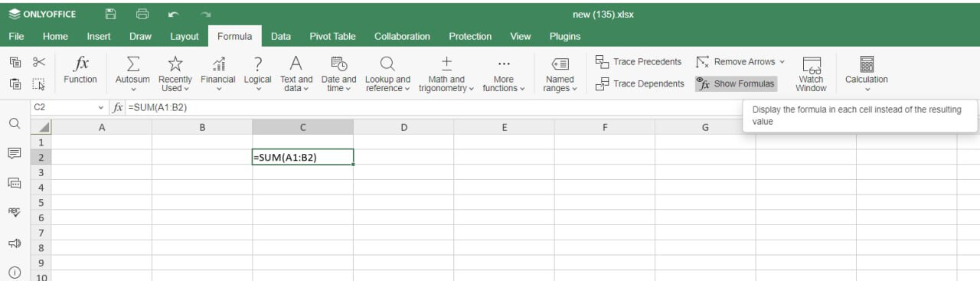Select cell C2 containing =SUM(A1:B2)
Viewport: 980px width, 281px height.
point(303,157)
